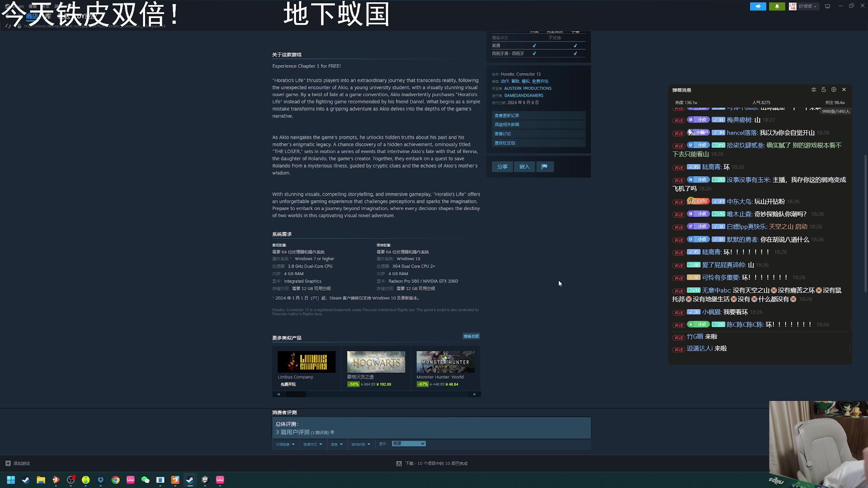
Task: Click the DY皮皮 profile avatar
Action: (793, 6)
